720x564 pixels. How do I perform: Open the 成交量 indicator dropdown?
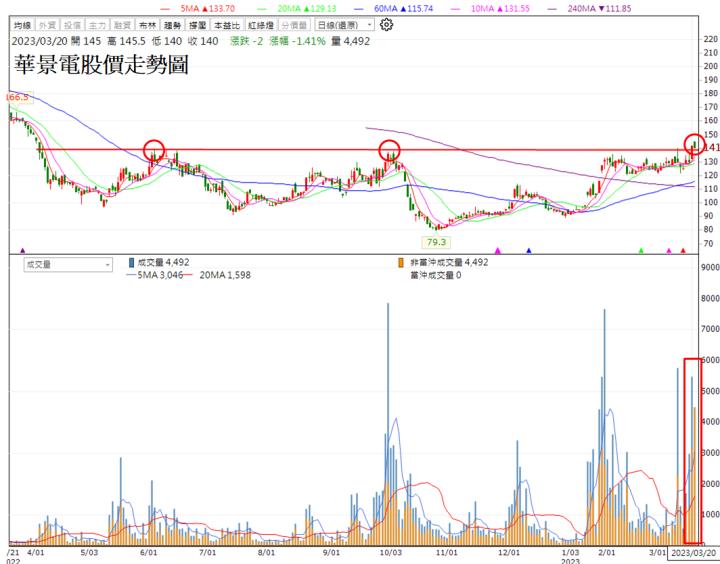point(68,265)
